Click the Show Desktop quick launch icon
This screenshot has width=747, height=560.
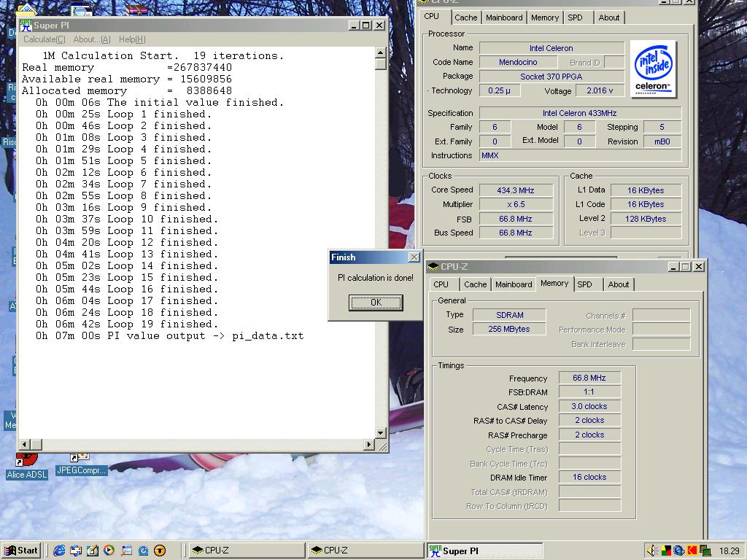click(x=126, y=551)
